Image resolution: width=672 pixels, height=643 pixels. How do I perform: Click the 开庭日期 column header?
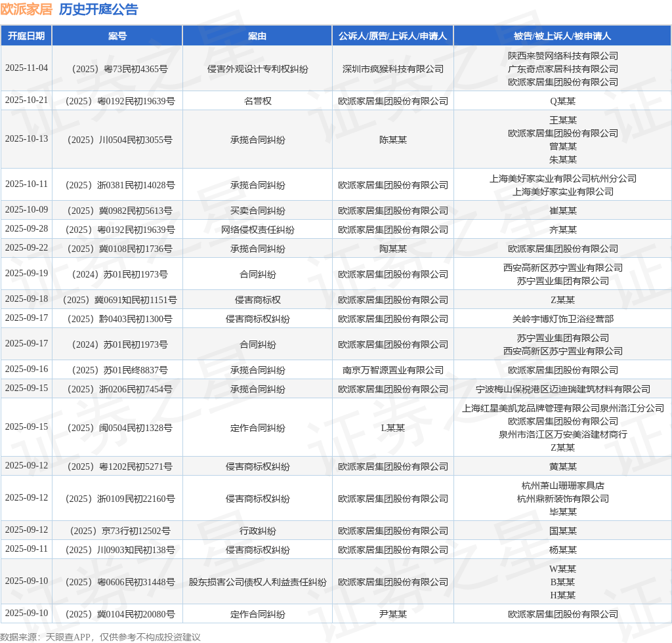(x=26, y=36)
